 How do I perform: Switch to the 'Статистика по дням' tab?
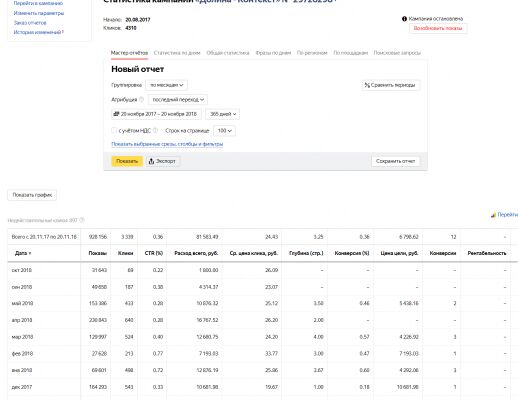point(177,53)
